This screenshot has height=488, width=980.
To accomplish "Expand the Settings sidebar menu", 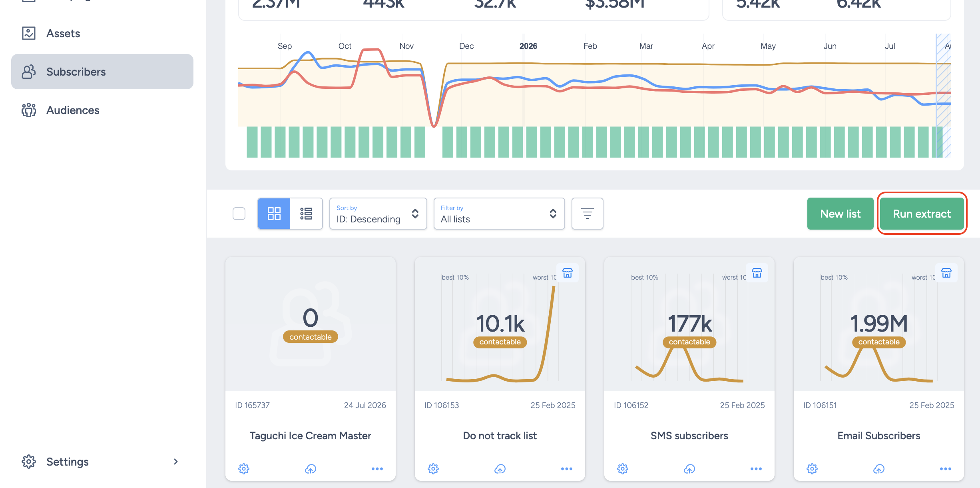I will (x=102, y=462).
